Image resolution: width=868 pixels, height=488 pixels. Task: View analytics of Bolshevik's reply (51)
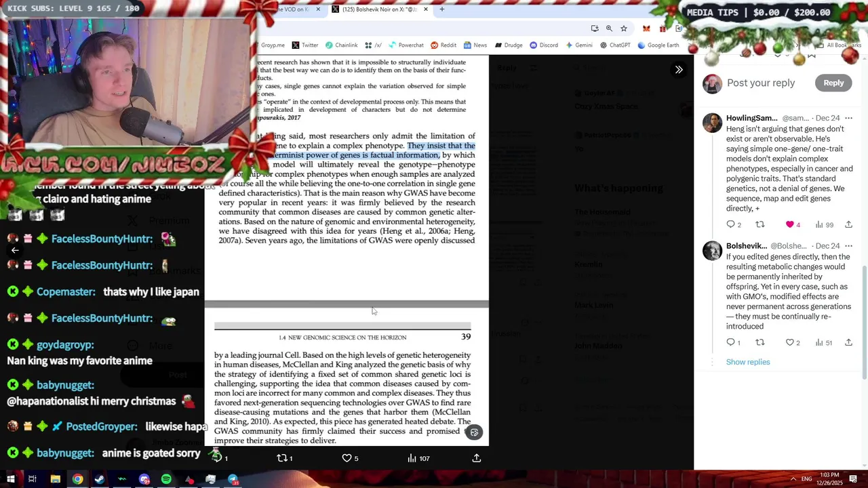824,342
